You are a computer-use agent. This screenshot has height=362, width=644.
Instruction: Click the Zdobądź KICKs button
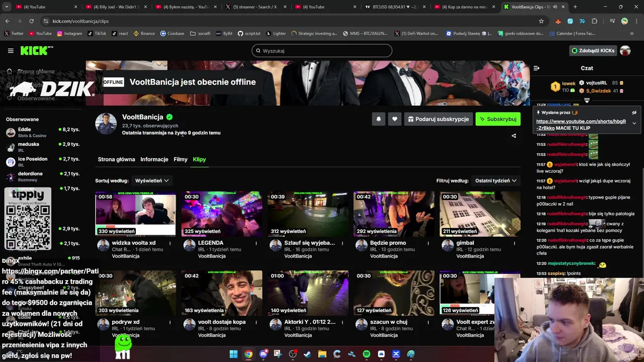[593, 51]
